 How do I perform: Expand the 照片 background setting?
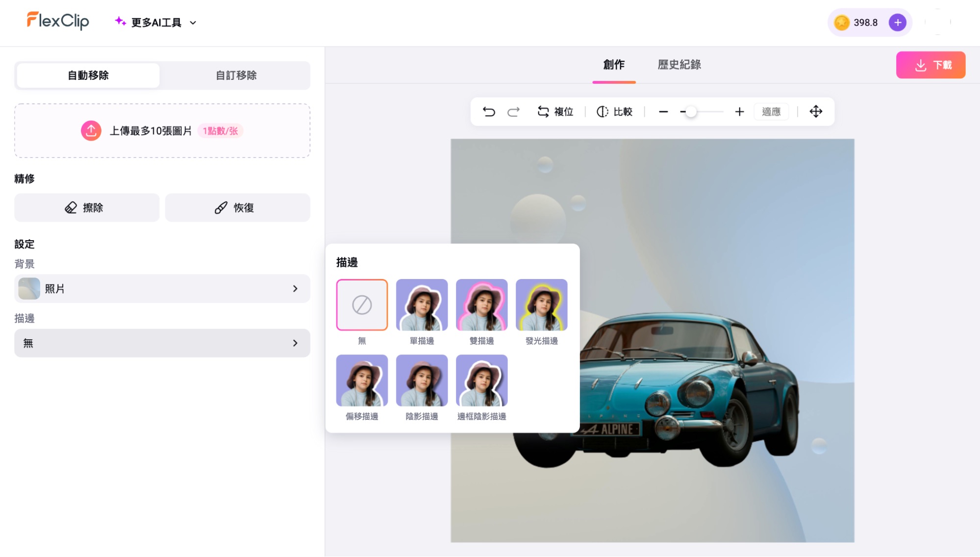(x=162, y=289)
